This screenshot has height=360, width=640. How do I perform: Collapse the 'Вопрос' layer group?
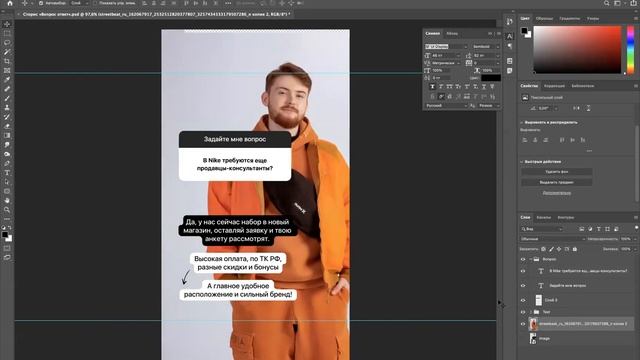click(x=531, y=259)
